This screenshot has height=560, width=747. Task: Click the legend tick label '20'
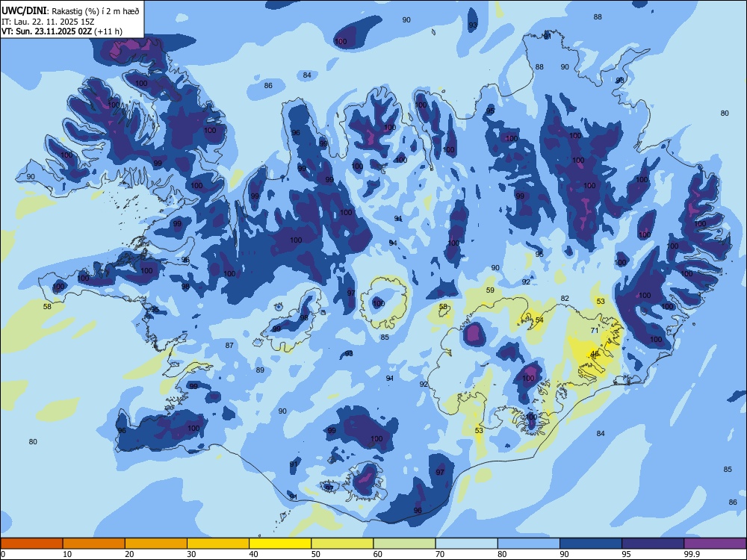pyautogui.click(x=129, y=554)
